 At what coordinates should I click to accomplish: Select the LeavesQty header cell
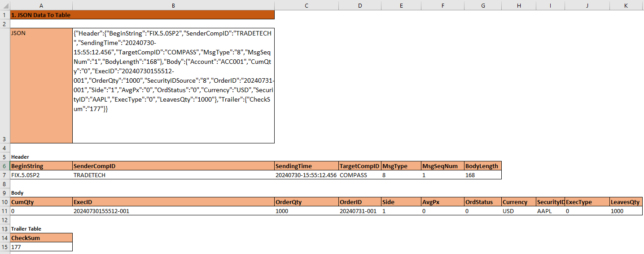point(626,202)
